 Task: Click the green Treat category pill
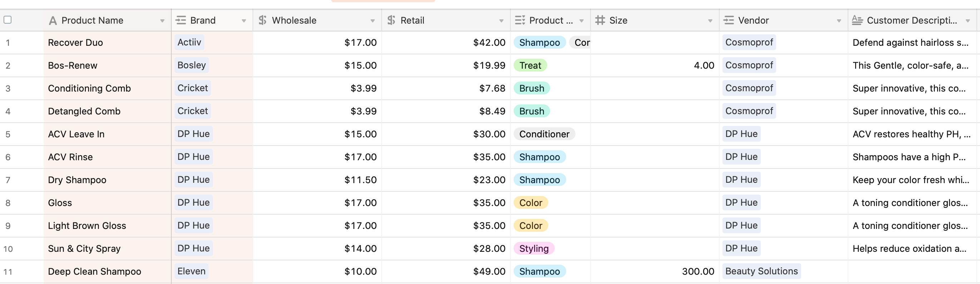point(530,65)
